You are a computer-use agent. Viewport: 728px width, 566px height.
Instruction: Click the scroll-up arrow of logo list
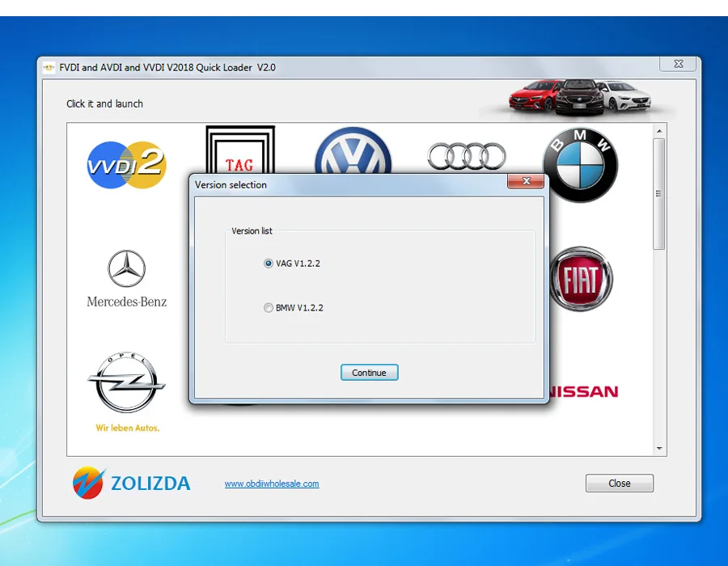(x=659, y=131)
